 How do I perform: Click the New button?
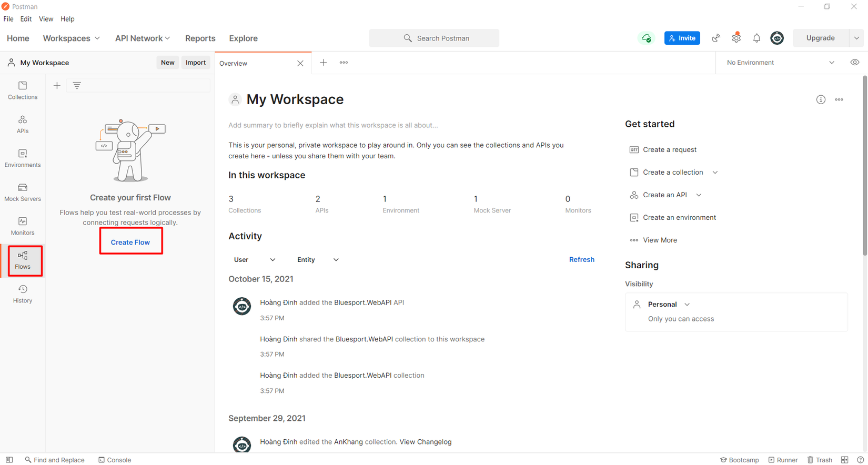point(168,63)
